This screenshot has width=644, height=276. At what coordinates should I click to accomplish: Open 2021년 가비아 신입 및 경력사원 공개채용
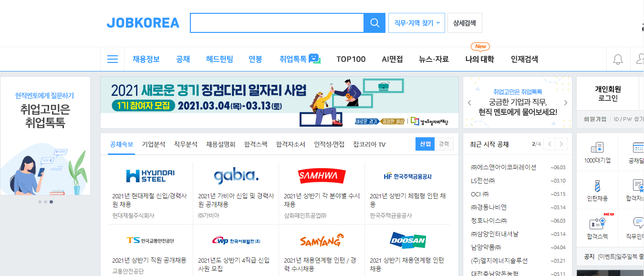[x=236, y=200]
